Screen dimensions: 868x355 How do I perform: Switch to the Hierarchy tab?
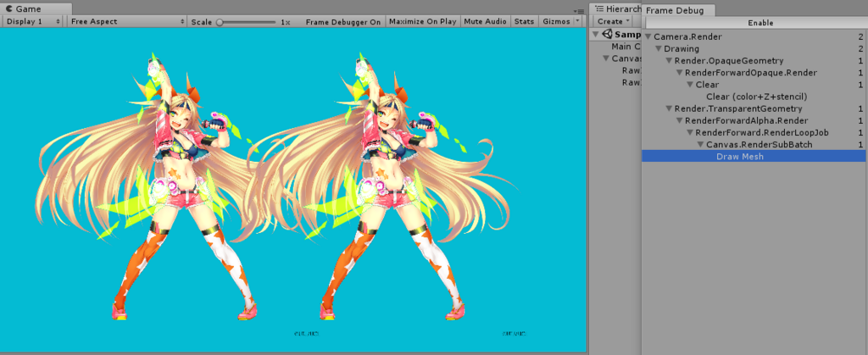(x=615, y=8)
